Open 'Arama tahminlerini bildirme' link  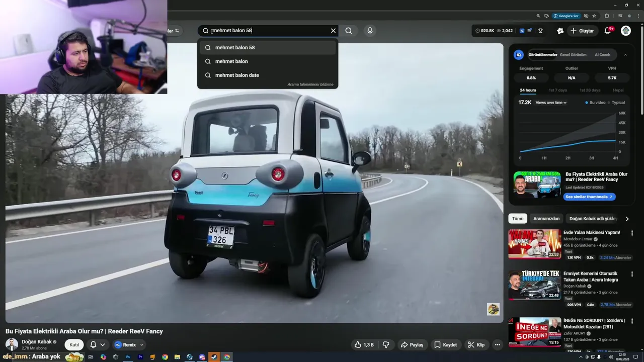click(x=310, y=84)
